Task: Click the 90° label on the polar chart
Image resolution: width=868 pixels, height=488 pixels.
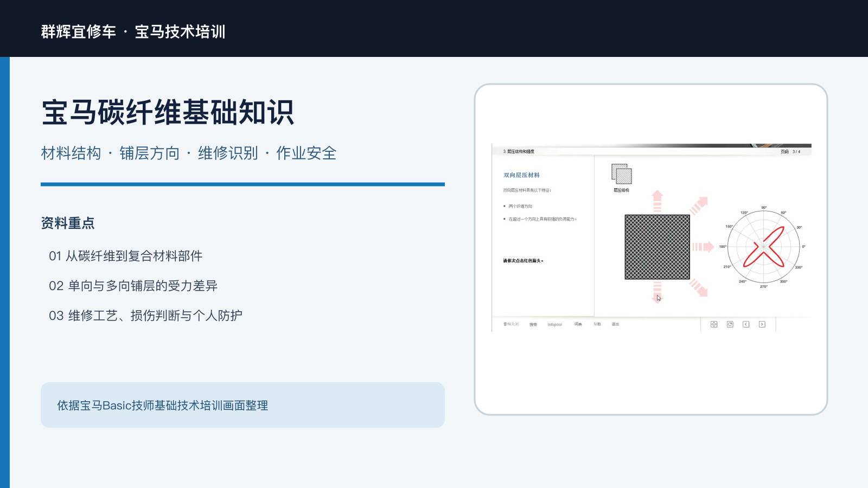Action: [x=764, y=208]
